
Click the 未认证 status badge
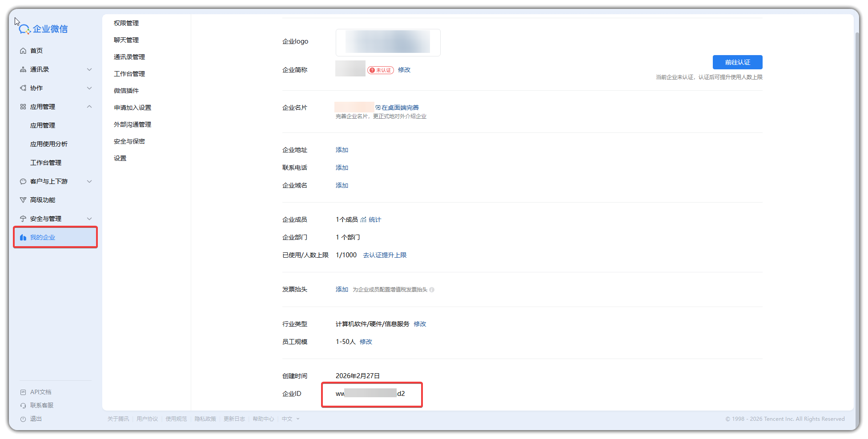(380, 70)
